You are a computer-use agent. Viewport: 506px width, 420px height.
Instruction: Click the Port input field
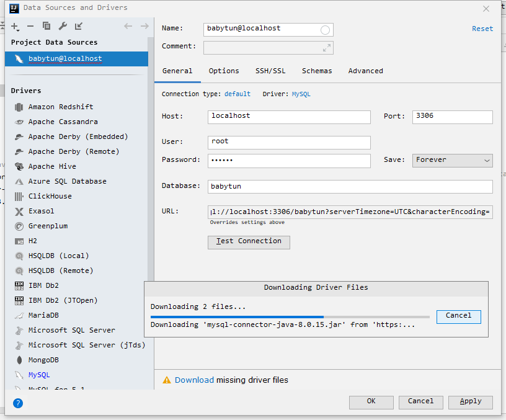(453, 117)
